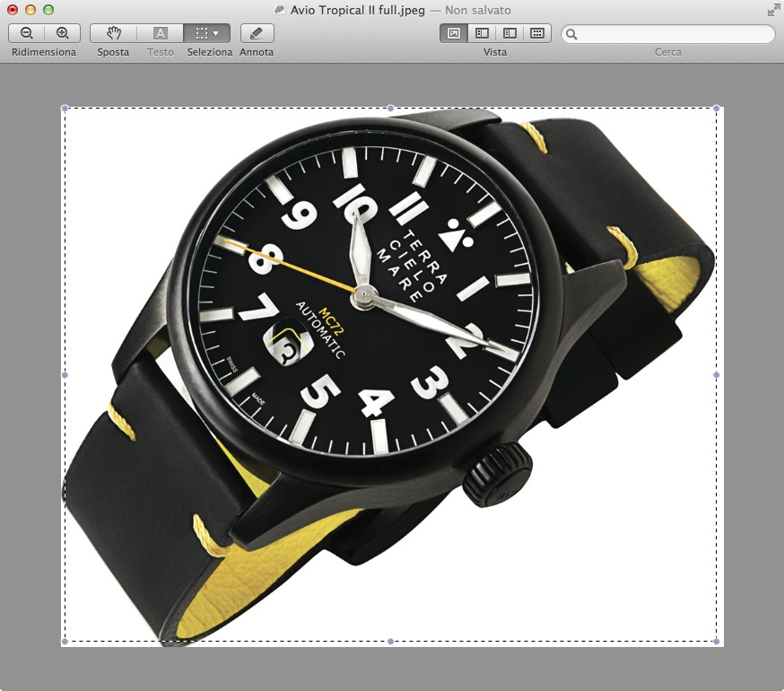Click the top-left selection handle
Screen dimensions: 784x691
(x=65, y=109)
